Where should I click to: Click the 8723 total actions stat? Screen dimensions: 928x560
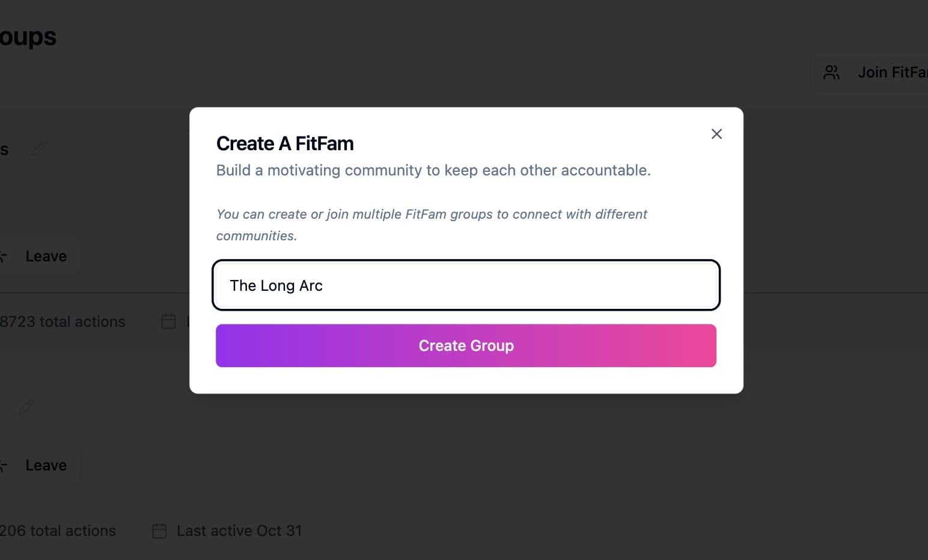(x=63, y=322)
